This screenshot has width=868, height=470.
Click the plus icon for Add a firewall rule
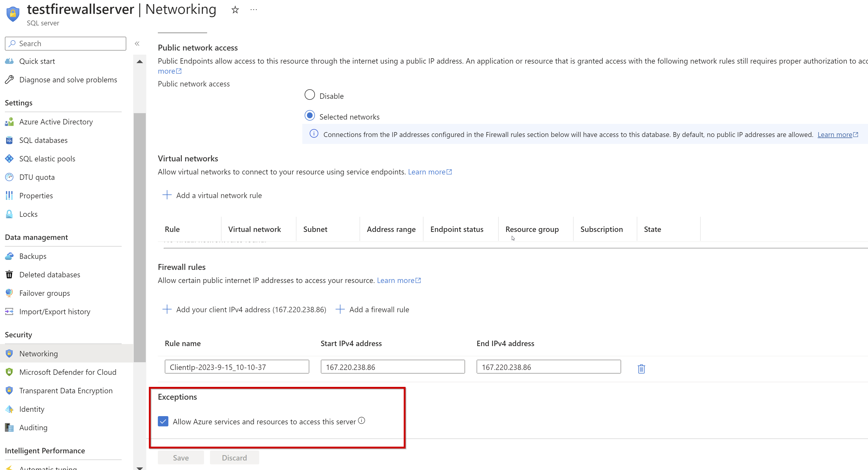340,309
